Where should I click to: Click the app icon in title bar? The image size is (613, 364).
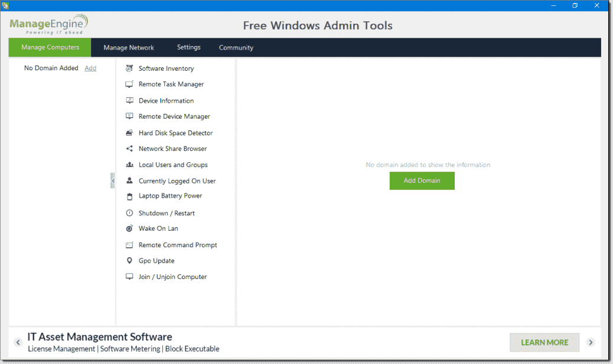coord(5,5)
